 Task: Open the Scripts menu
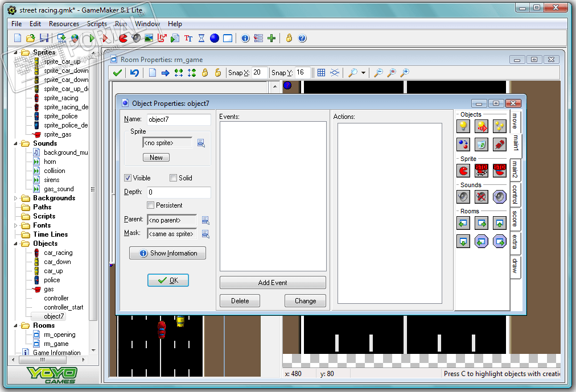pos(97,24)
